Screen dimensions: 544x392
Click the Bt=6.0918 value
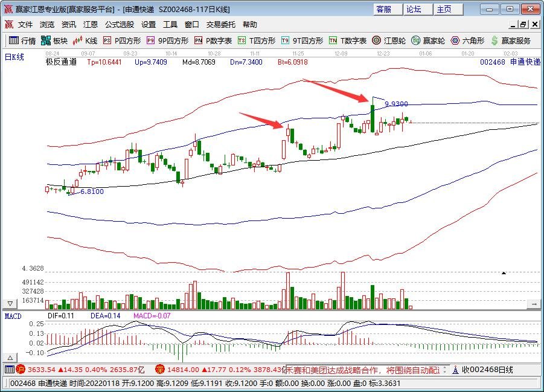pyautogui.click(x=292, y=62)
